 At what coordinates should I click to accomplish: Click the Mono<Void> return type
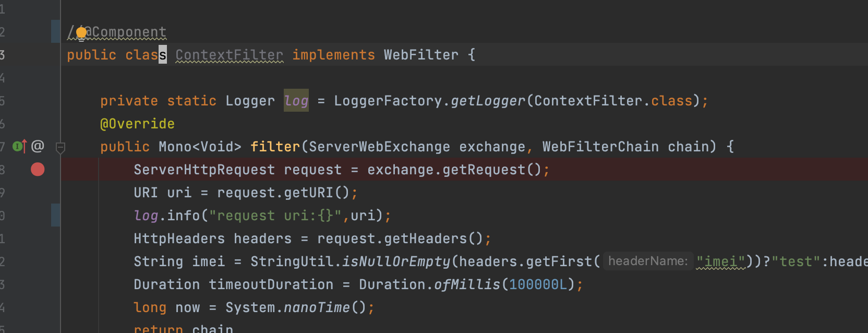200,147
